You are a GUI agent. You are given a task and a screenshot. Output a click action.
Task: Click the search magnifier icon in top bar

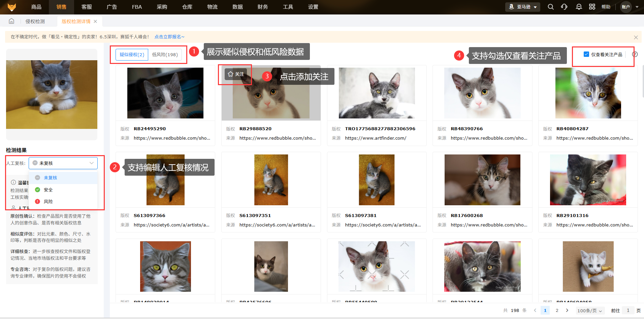click(551, 7)
